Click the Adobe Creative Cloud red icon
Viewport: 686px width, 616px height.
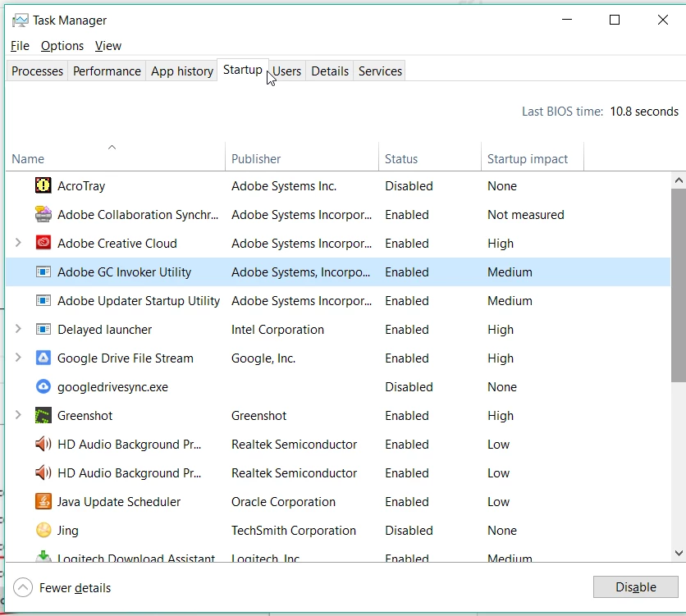43,243
